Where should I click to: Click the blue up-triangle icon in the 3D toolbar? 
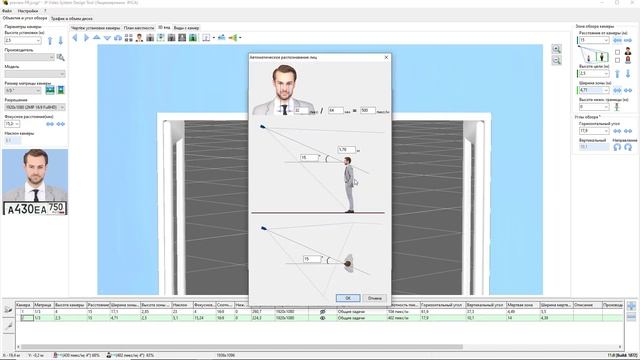[x=97, y=38]
